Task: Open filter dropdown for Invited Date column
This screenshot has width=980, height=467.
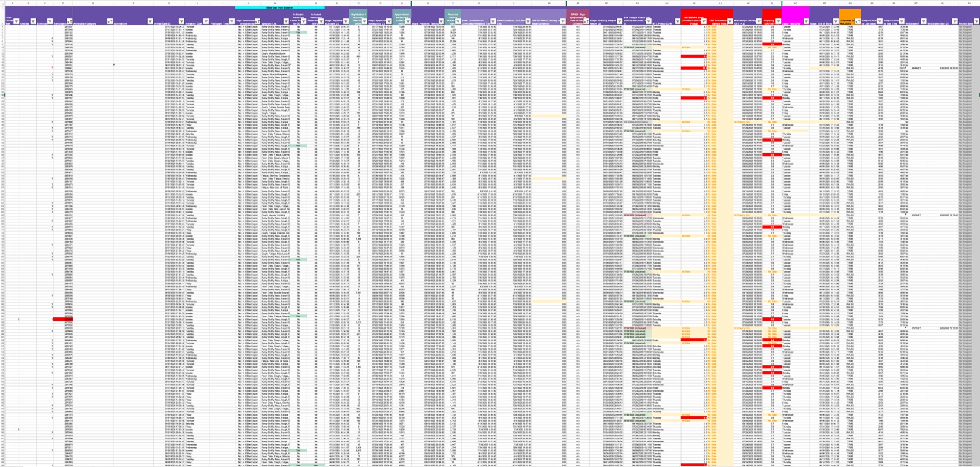Action: coord(181,21)
